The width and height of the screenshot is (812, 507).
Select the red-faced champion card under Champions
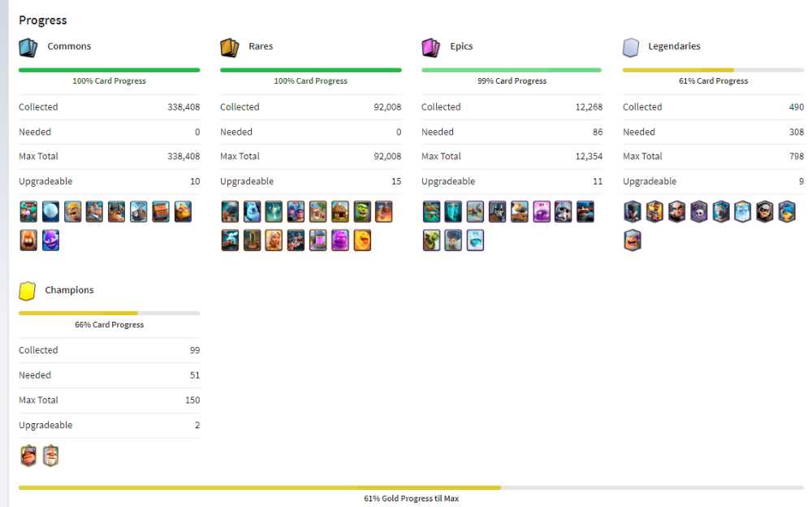(x=28, y=456)
